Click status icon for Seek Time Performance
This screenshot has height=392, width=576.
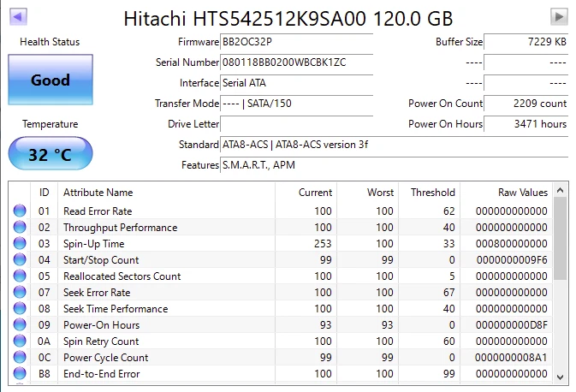(20, 308)
